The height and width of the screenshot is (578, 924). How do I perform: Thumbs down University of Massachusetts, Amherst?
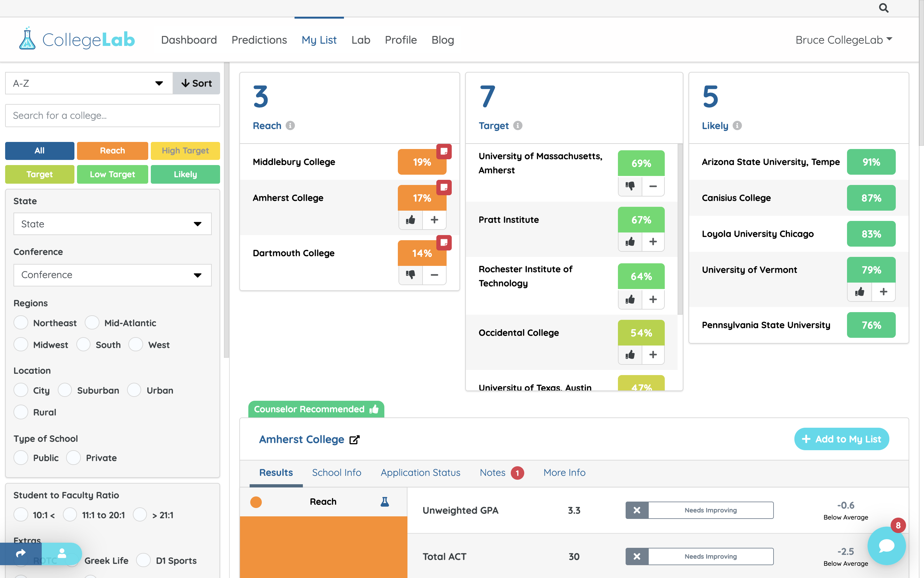pos(630,186)
